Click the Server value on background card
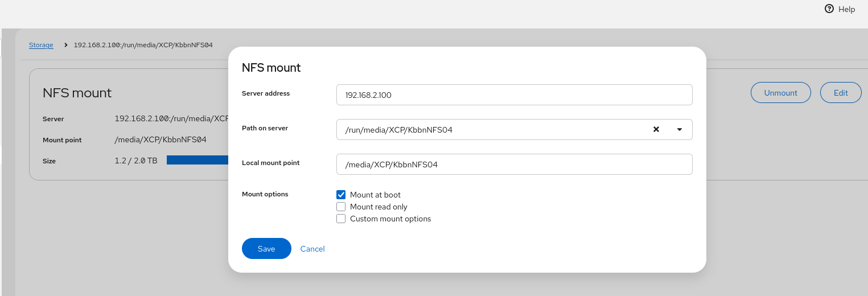 pyautogui.click(x=171, y=118)
